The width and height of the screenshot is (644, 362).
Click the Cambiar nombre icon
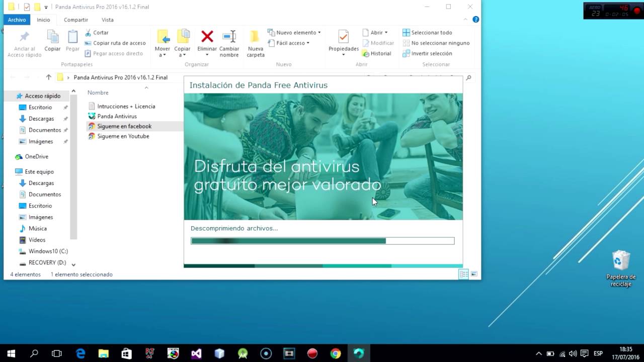(x=229, y=36)
